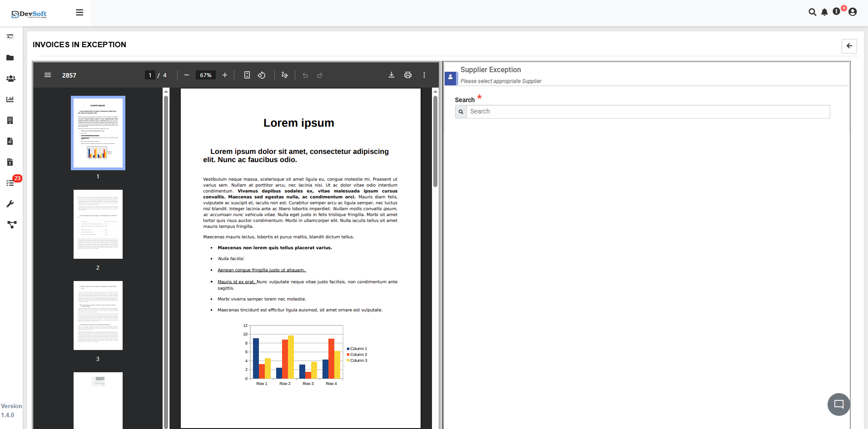Open the folder item in sidebar
The height and width of the screenshot is (429, 868).
pyautogui.click(x=10, y=58)
